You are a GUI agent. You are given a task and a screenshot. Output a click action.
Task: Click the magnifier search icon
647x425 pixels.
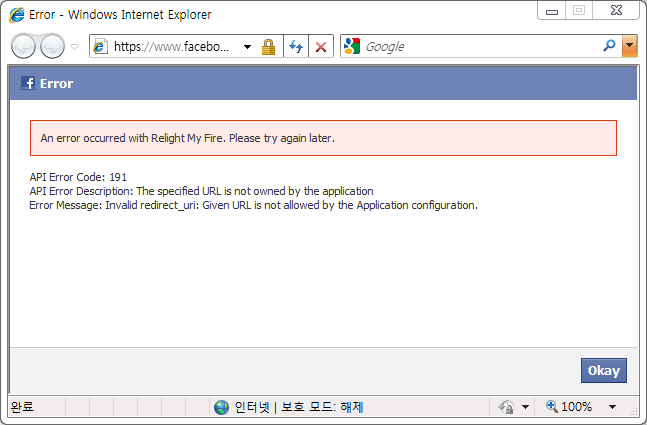click(x=609, y=46)
